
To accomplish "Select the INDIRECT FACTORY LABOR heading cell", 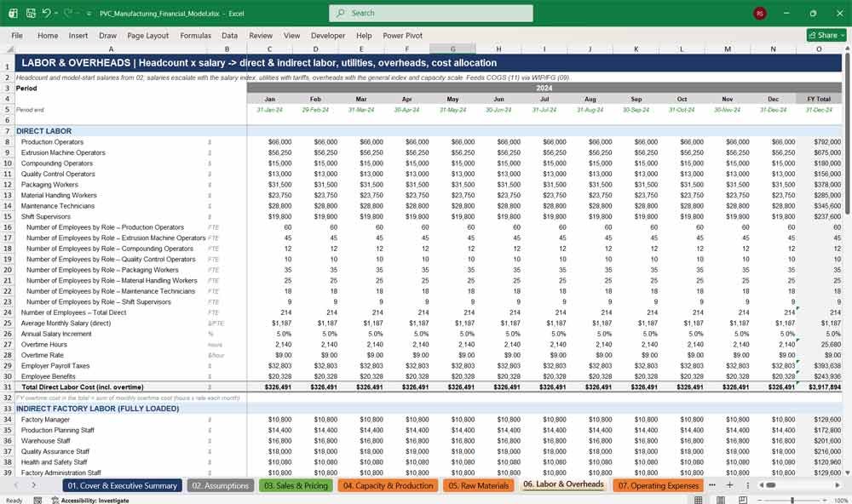I will (111, 409).
